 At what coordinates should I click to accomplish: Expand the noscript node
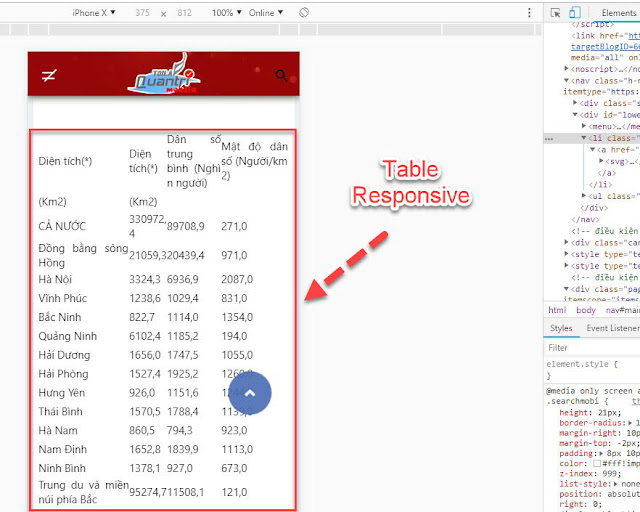click(566, 68)
